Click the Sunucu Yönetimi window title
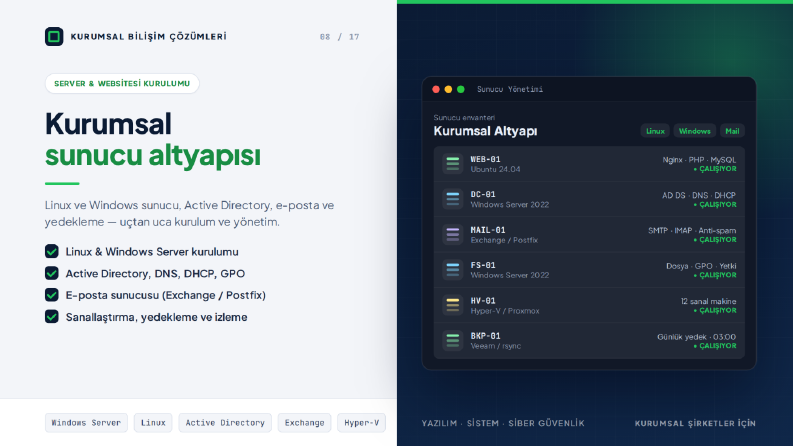This screenshot has height=446, width=793. coord(510,90)
